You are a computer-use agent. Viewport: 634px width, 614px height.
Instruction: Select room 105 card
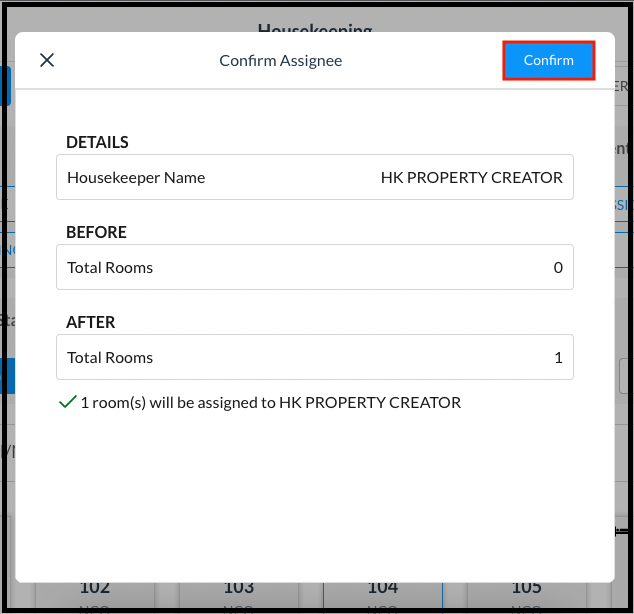pos(527,593)
